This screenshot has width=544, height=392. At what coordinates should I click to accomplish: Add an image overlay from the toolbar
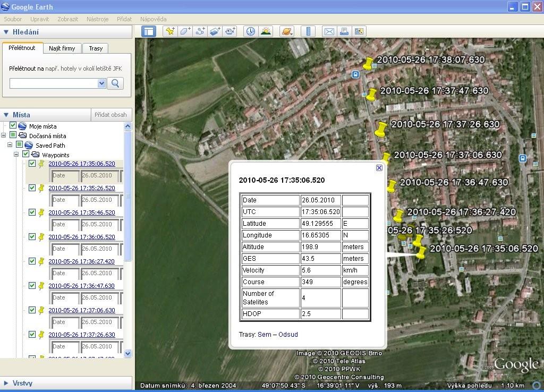coord(215,31)
